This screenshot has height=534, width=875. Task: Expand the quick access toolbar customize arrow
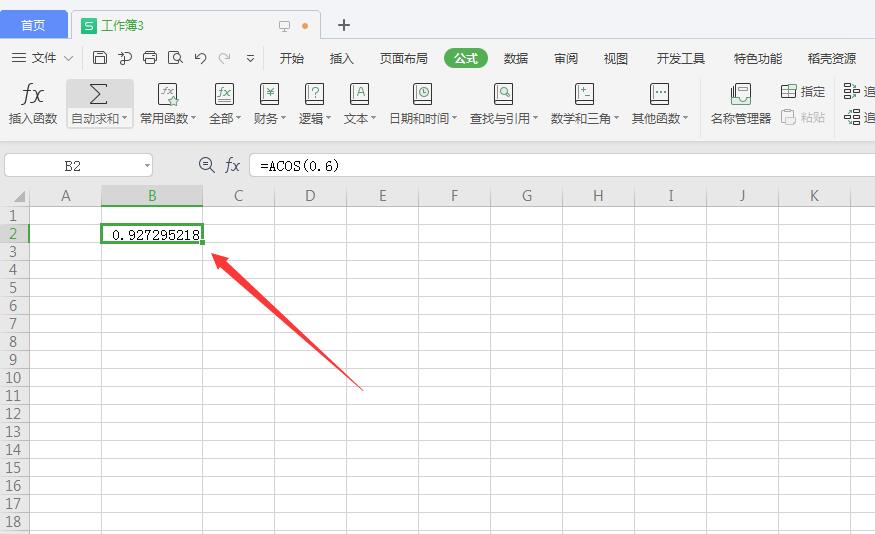pyautogui.click(x=250, y=58)
